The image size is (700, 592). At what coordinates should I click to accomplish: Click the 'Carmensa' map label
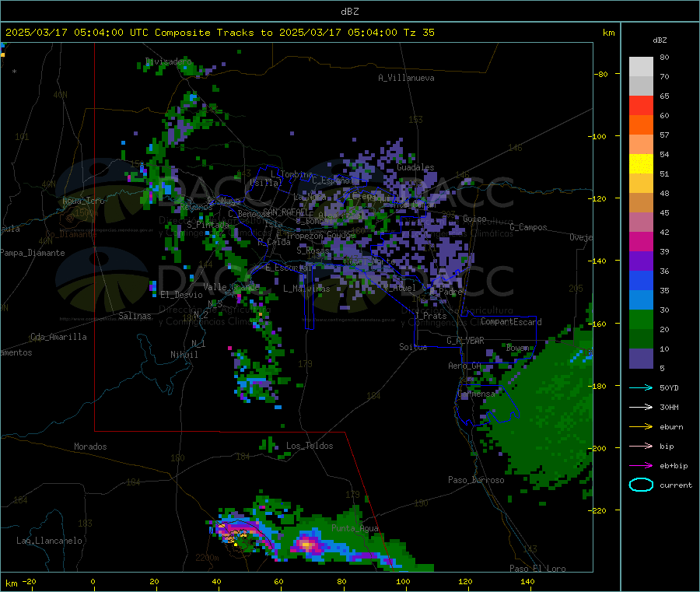tap(476, 394)
